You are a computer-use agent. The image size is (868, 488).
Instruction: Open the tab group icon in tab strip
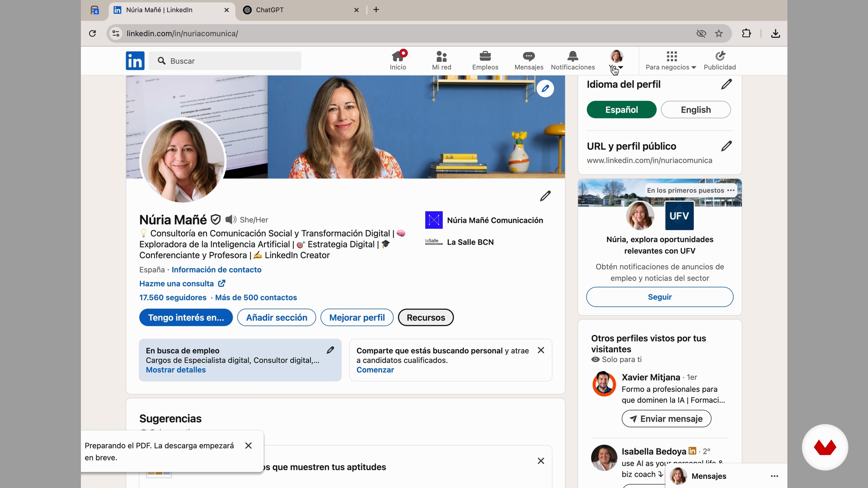tap(95, 10)
